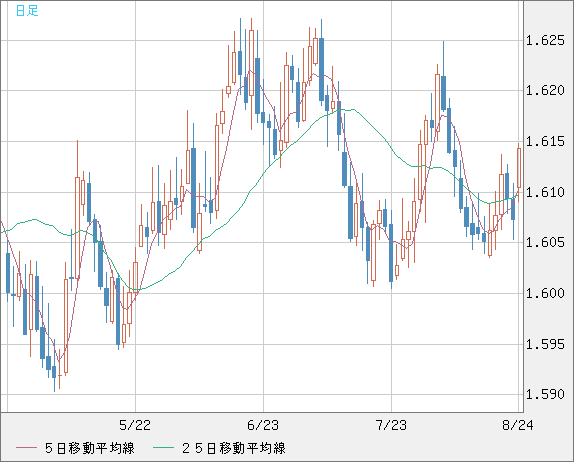Click the 5/22 date label

135,425
